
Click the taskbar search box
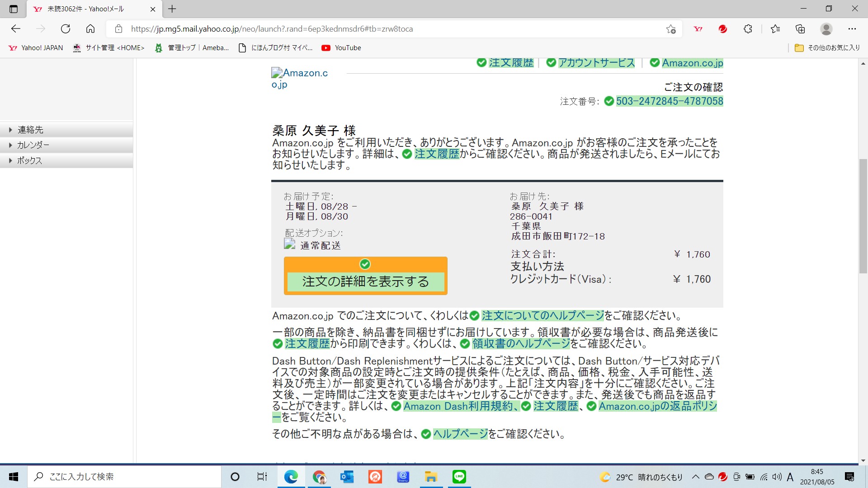[x=124, y=477]
